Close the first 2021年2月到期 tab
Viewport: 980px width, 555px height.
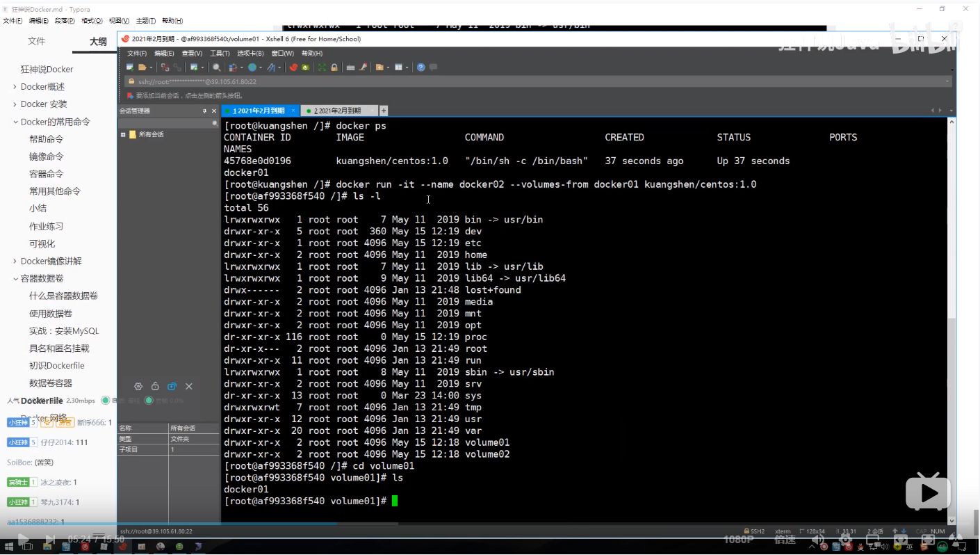click(293, 111)
